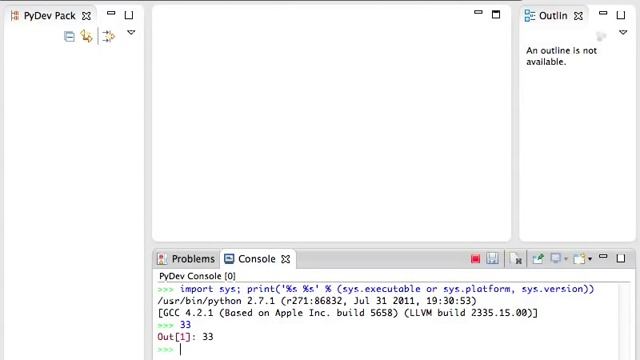Open the Outline view menu triangle

pyautogui.click(x=623, y=32)
